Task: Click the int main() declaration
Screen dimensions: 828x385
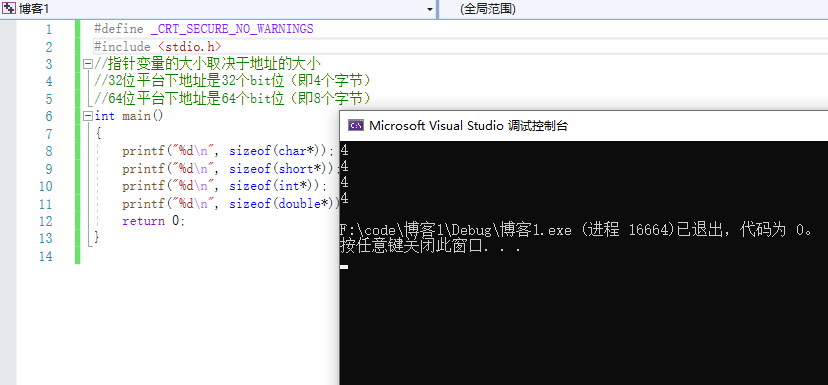Action: (x=129, y=116)
